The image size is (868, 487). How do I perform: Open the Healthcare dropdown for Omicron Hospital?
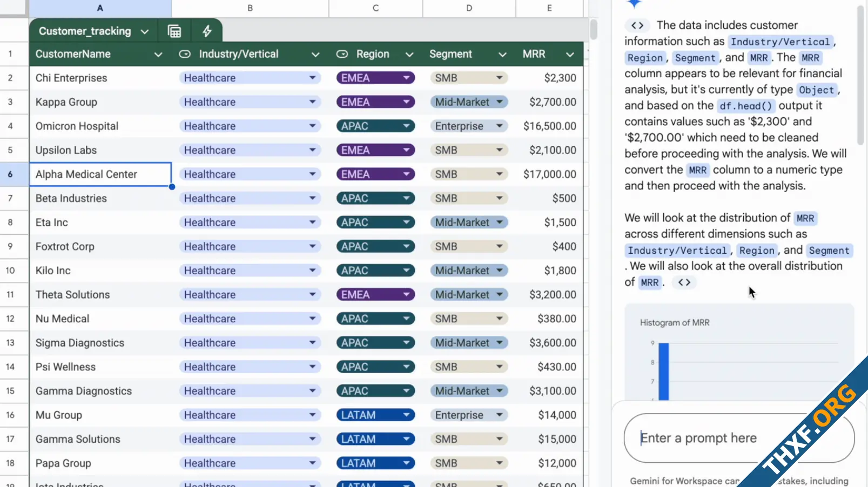click(x=312, y=126)
